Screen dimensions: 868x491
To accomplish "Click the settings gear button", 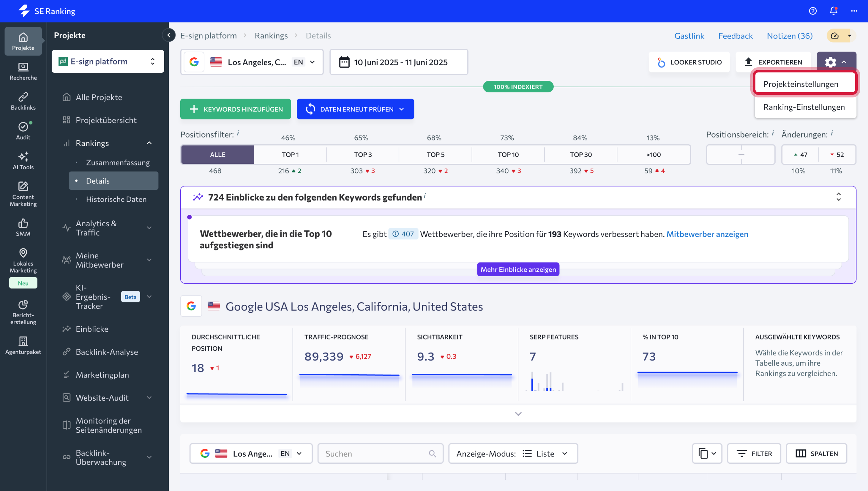I will (836, 62).
